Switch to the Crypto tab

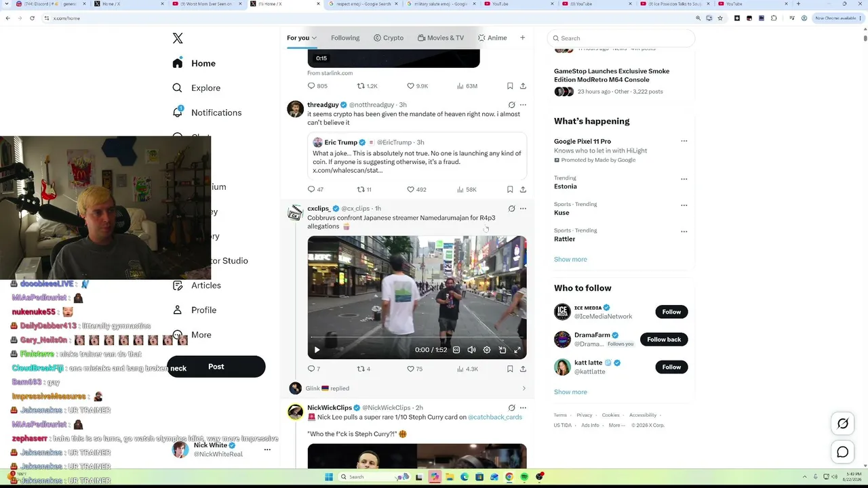tap(389, 38)
